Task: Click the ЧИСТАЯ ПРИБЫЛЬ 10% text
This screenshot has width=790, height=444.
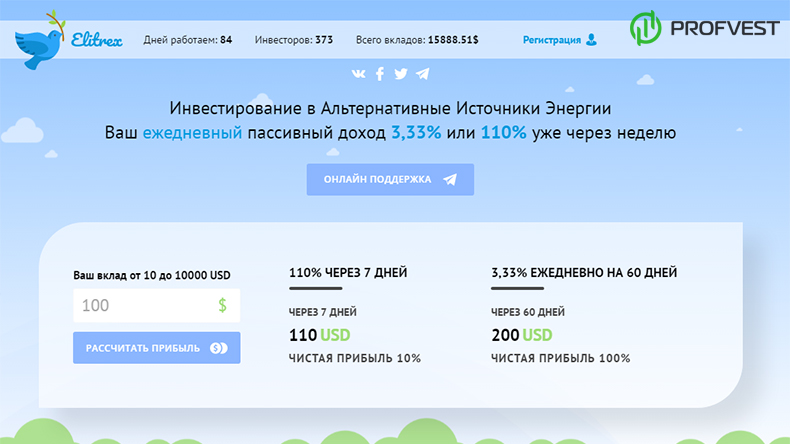Action: pyautogui.click(x=355, y=358)
